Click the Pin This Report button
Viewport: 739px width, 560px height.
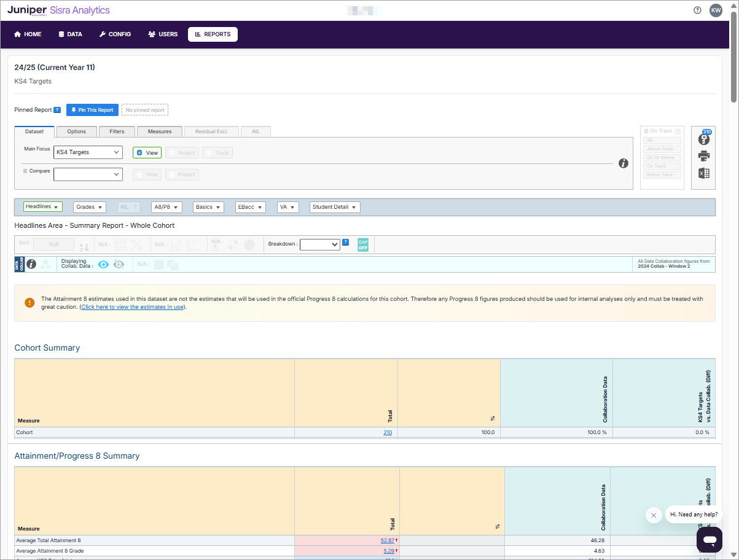92,110
